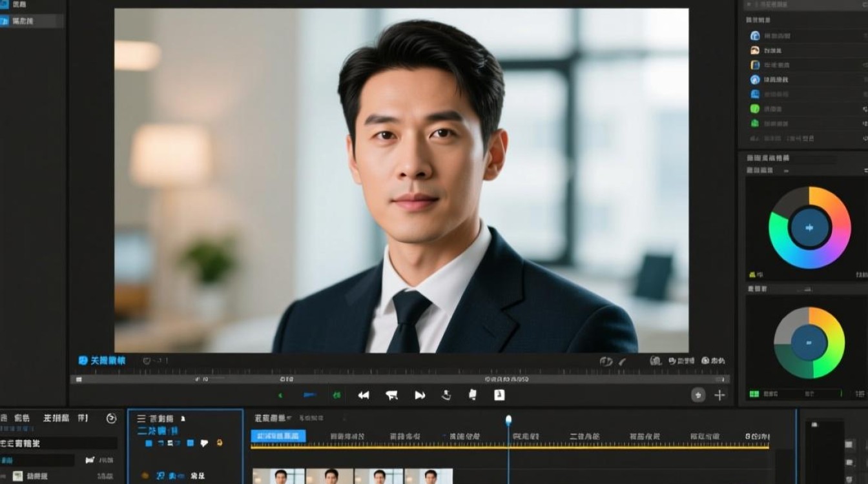
Task: Enable the yellow marker toggle in the clip panel
Action: pos(220,443)
